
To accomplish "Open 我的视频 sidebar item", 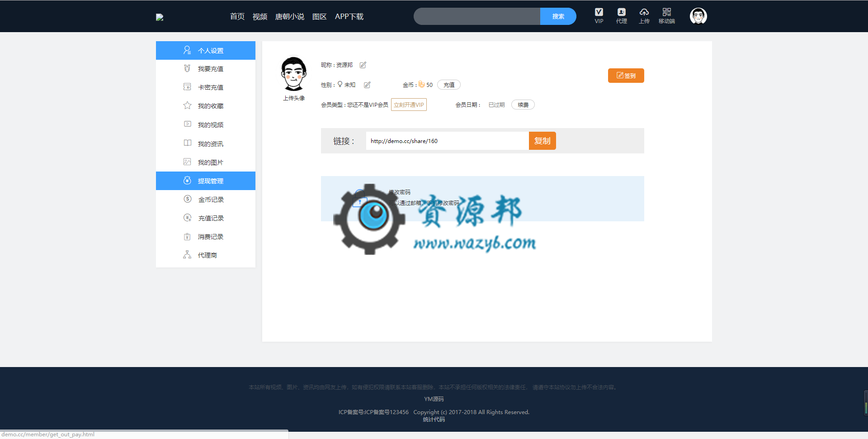I will [206, 125].
